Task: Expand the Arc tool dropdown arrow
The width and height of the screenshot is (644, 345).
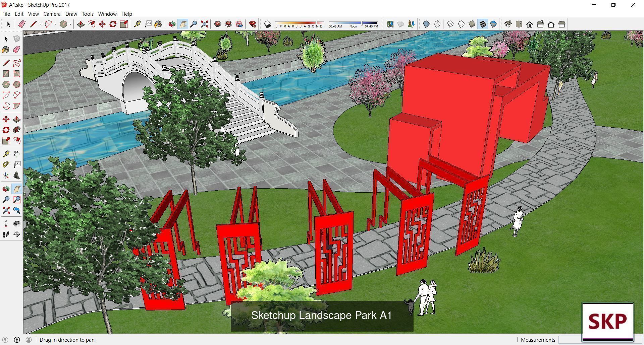Action: (55, 24)
